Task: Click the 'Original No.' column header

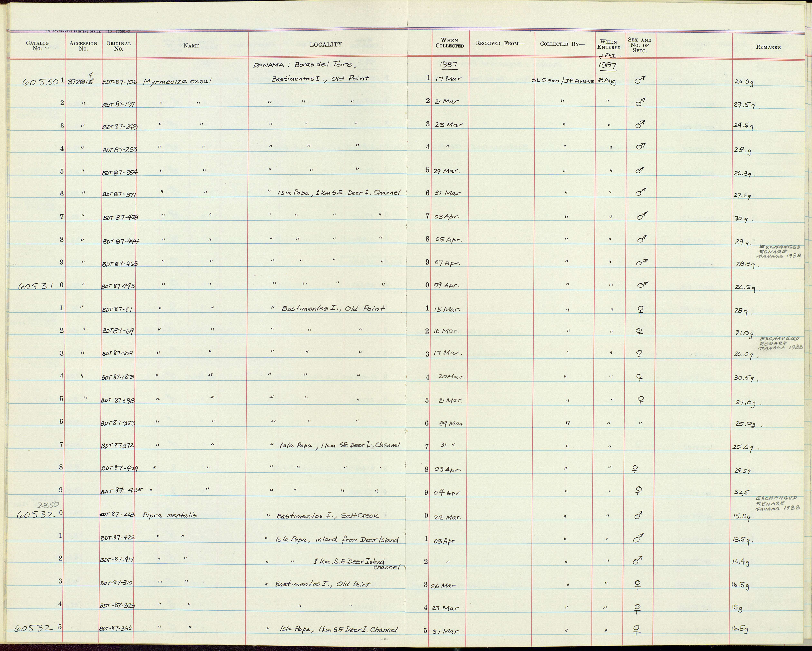Action: (x=119, y=46)
